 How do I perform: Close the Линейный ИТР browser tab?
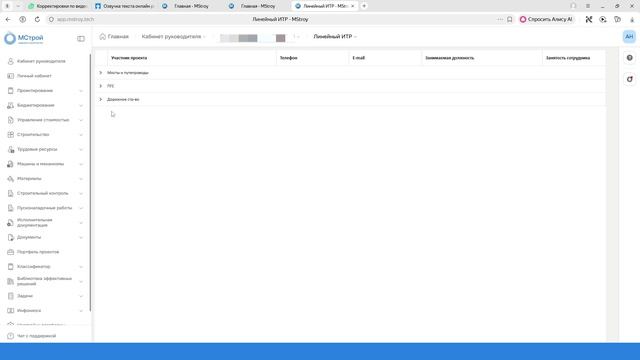click(x=353, y=6)
